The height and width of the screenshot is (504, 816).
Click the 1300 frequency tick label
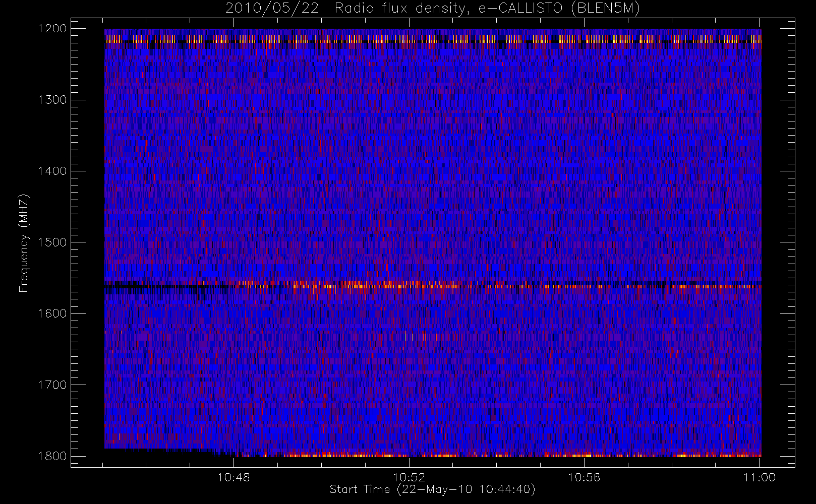click(52, 100)
